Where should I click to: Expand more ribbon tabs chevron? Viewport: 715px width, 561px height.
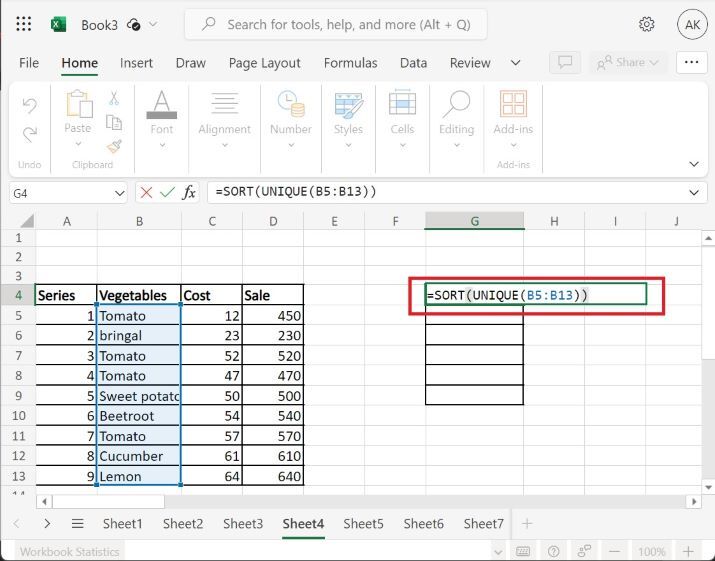[x=515, y=62]
